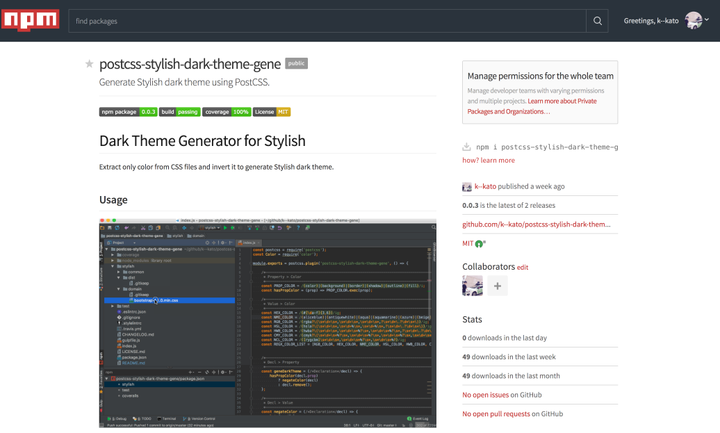Click Learn more about Private Packages link
This screenshot has width=720, height=433.
tap(560, 101)
